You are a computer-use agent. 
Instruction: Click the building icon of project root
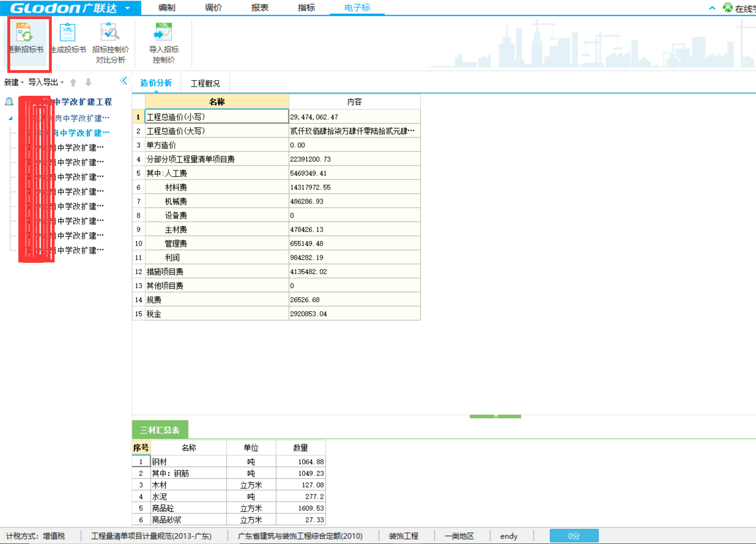tap(9, 101)
